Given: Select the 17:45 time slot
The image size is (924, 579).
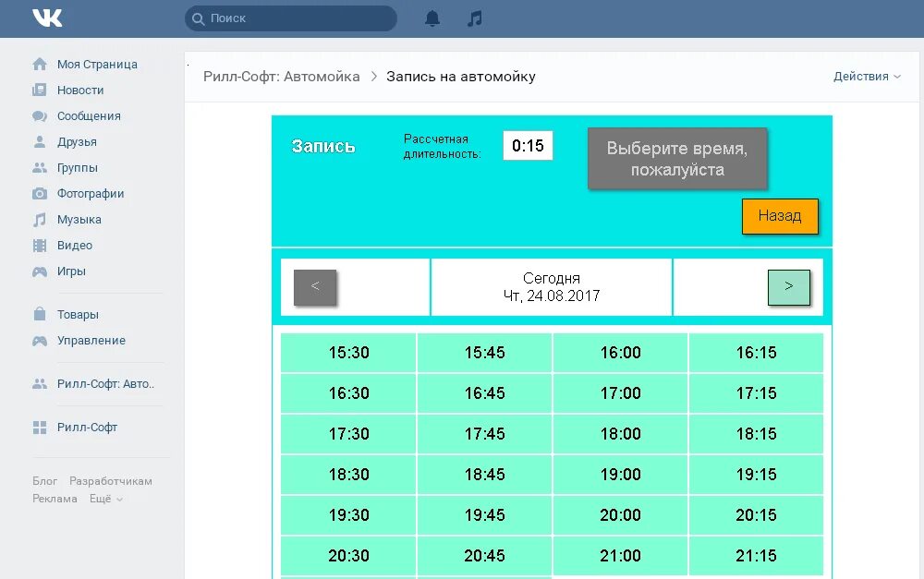Looking at the screenshot, I should click(x=484, y=433).
